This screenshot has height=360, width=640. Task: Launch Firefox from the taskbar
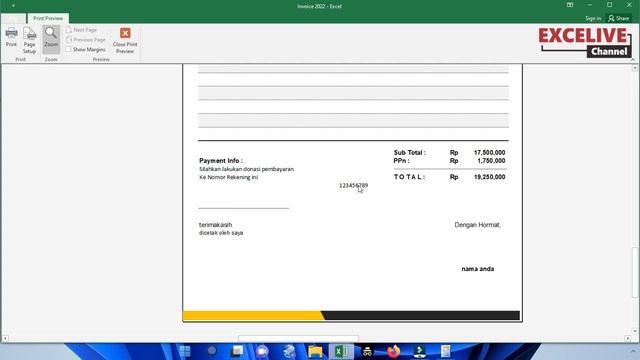[x=393, y=351]
